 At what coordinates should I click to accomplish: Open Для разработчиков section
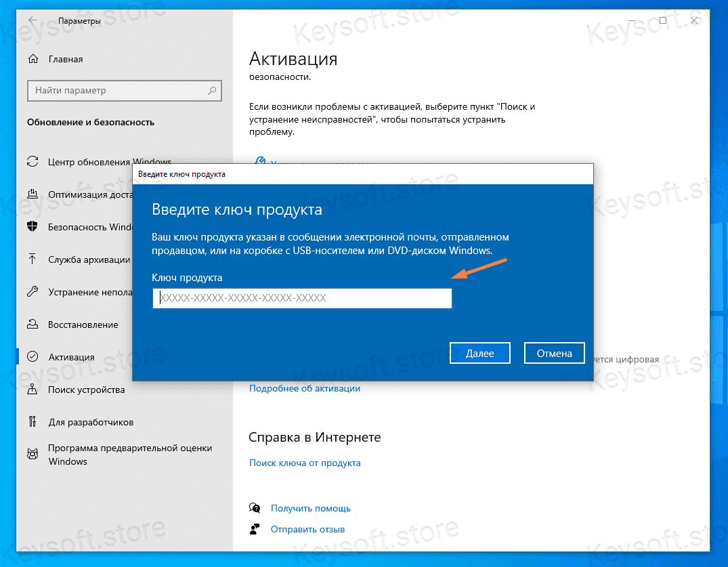tap(91, 422)
